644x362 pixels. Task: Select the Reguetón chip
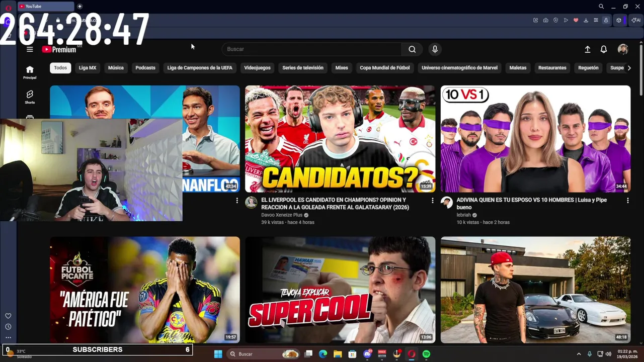588,68
